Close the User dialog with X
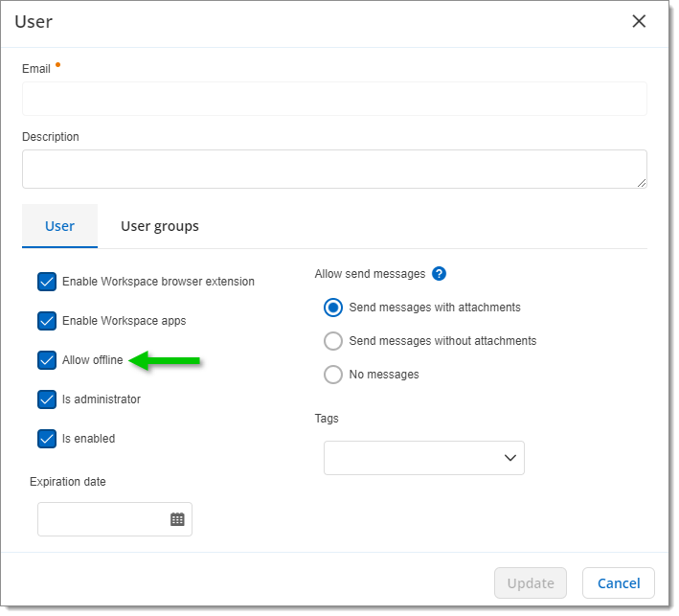Screen dimensions: 679x616 coord(639,21)
